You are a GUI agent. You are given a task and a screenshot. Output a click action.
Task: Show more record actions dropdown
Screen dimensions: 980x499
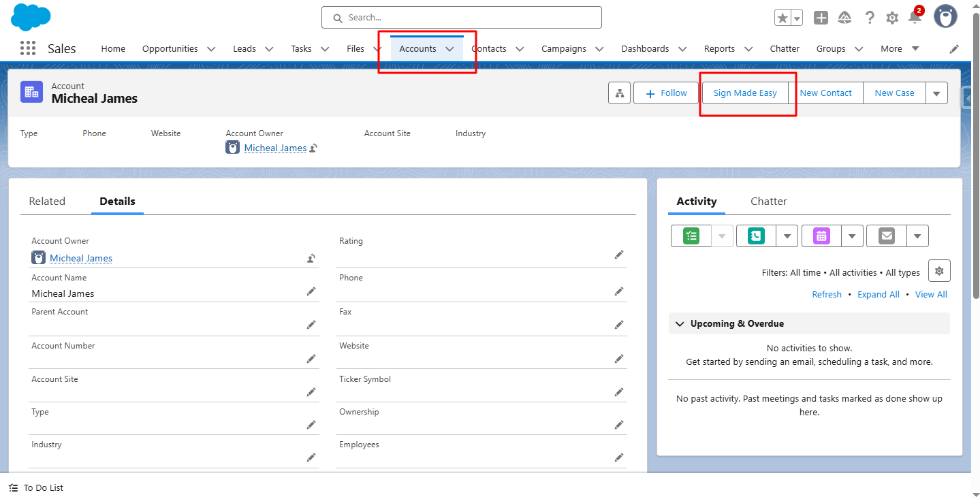pyautogui.click(x=936, y=93)
